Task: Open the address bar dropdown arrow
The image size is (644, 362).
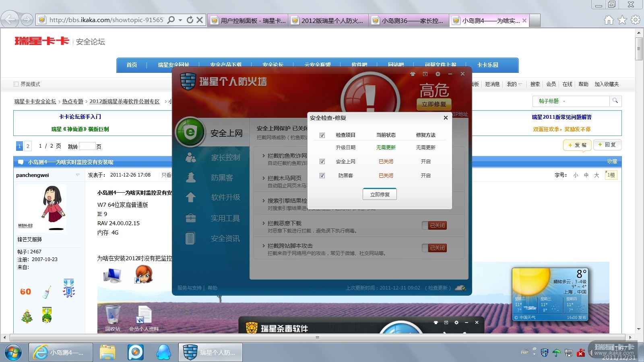Action: [x=180, y=20]
